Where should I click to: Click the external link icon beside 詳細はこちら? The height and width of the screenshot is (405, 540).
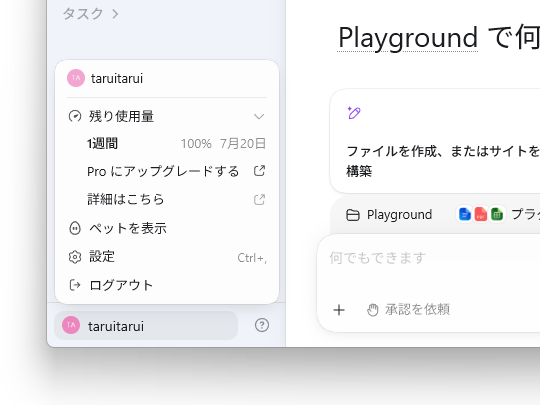point(259,199)
